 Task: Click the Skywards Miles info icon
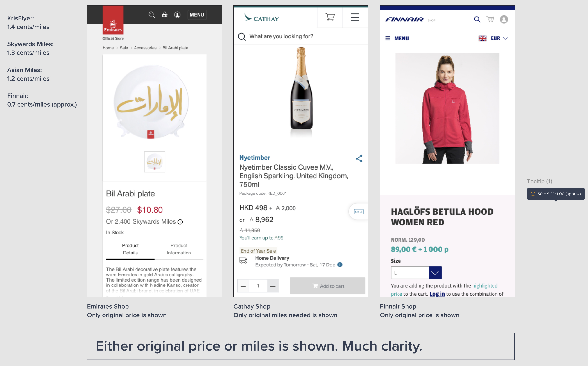click(x=180, y=222)
